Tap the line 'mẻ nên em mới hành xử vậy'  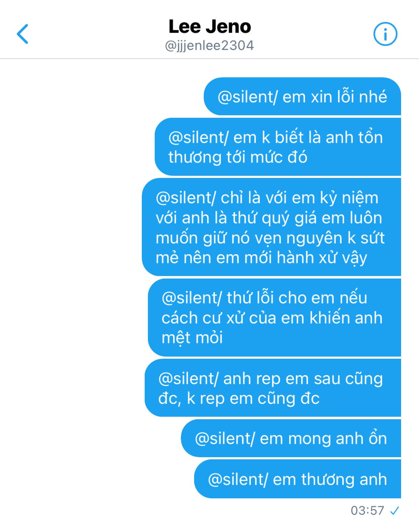tap(261, 258)
